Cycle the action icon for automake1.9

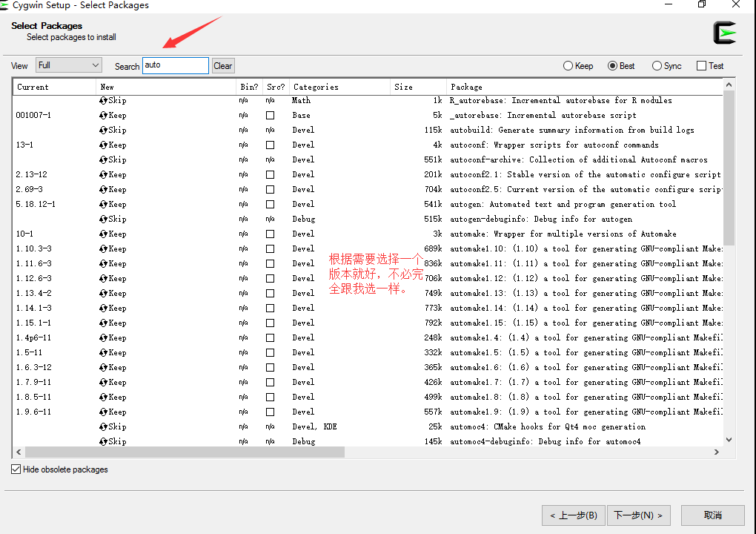coord(103,412)
